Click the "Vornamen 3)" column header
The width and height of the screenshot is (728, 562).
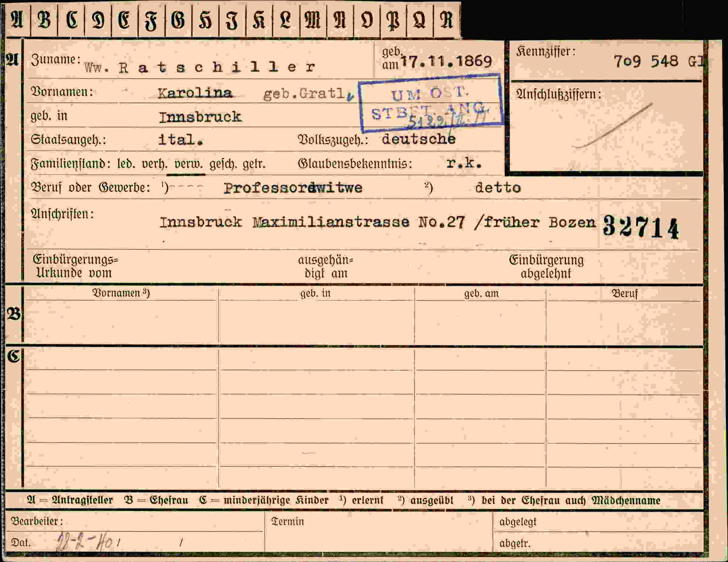(x=121, y=293)
